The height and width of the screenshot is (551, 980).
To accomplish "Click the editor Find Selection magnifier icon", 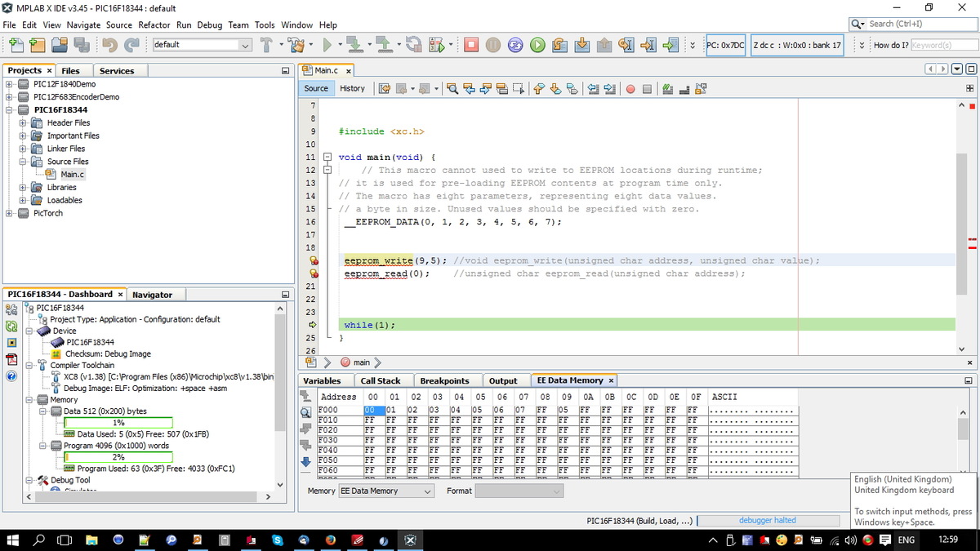I will (452, 88).
